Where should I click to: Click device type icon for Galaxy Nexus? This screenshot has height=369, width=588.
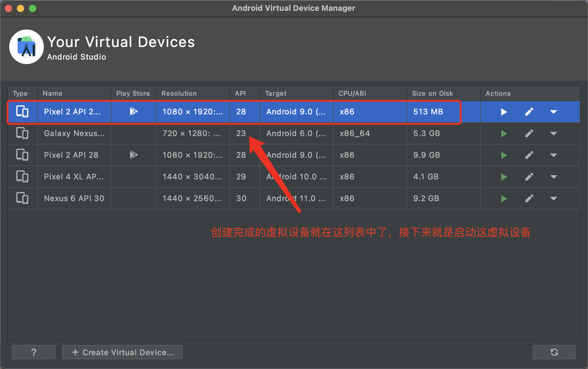coord(22,133)
